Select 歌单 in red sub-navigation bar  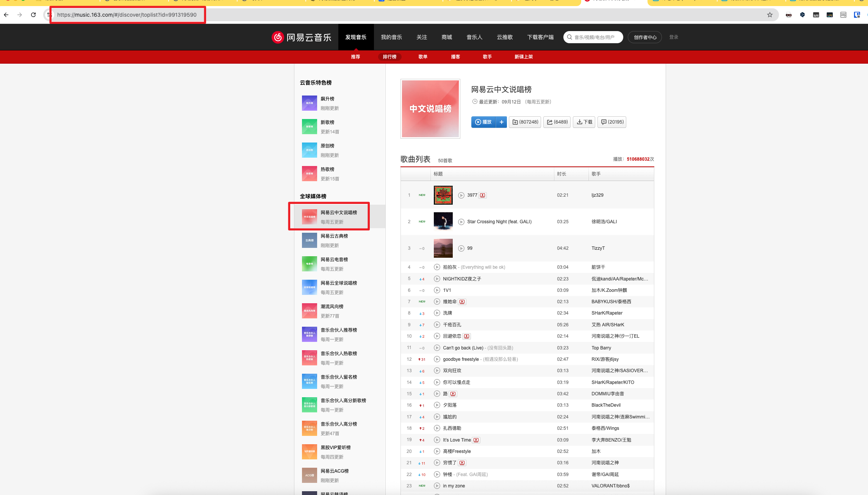tap(423, 57)
